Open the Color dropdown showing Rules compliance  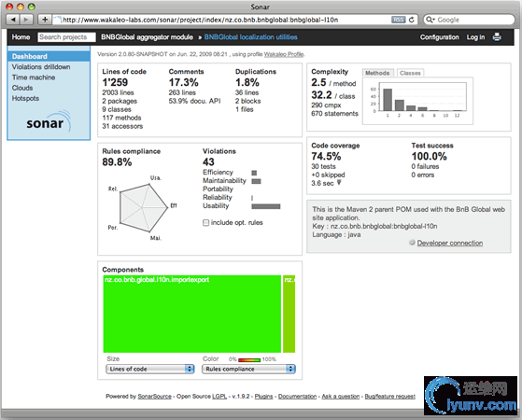pyautogui.click(x=248, y=369)
